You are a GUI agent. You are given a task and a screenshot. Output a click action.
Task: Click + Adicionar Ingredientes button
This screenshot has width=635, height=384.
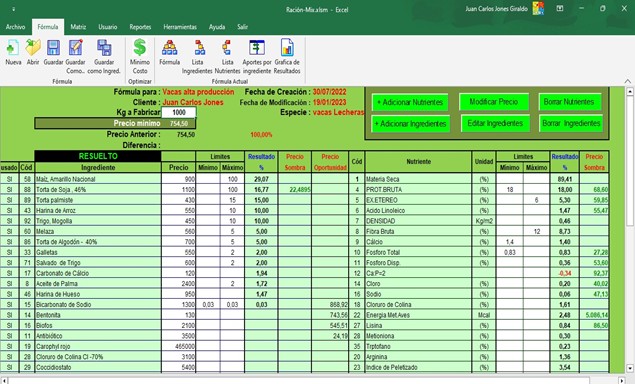pyautogui.click(x=410, y=124)
